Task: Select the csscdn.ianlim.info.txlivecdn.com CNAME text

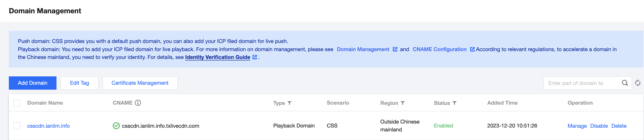Action: click(x=160, y=126)
